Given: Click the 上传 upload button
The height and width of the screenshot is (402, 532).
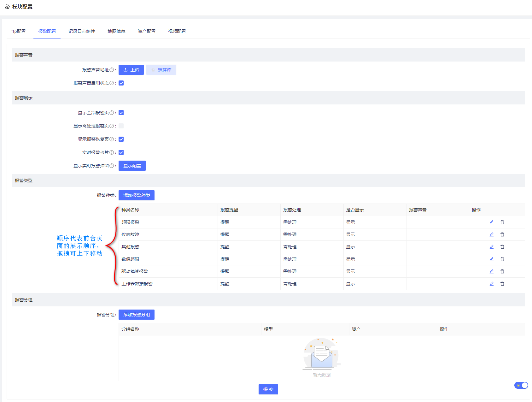Looking at the screenshot, I should point(131,70).
